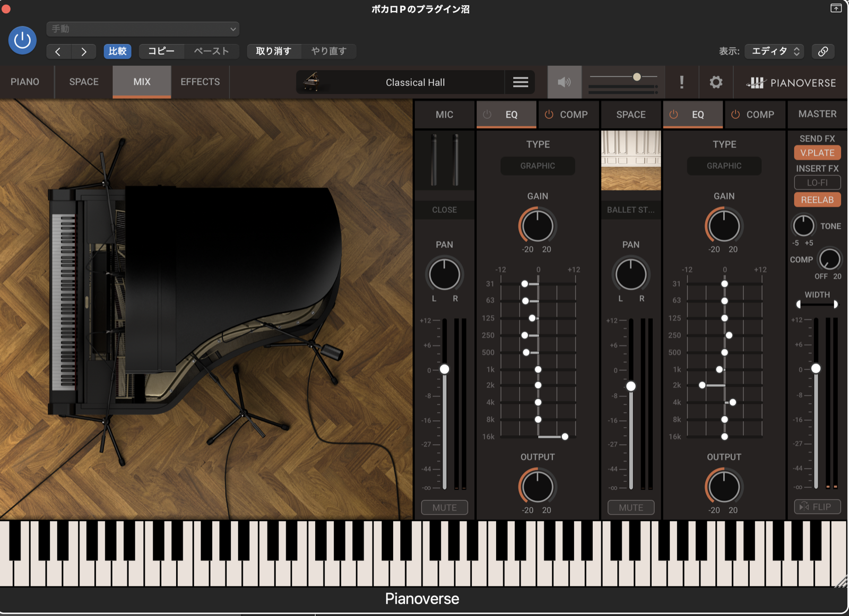Click the MIC EQ OUTPUT knob
849x616 pixels.
537,486
